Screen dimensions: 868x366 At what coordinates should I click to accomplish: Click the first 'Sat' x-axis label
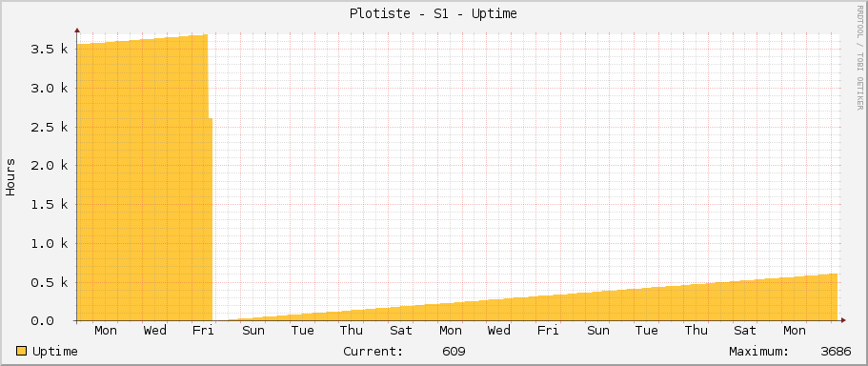pos(401,331)
